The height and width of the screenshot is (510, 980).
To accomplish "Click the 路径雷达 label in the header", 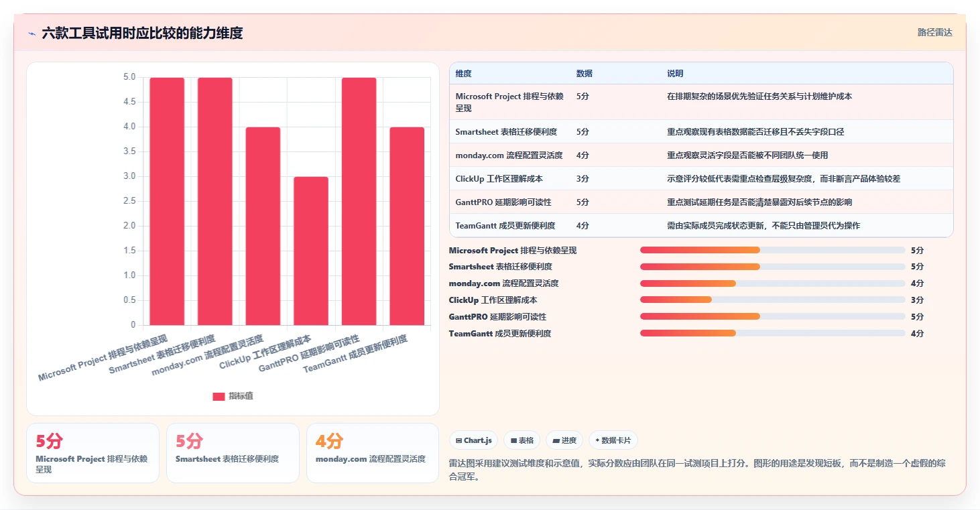I will (x=934, y=32).
